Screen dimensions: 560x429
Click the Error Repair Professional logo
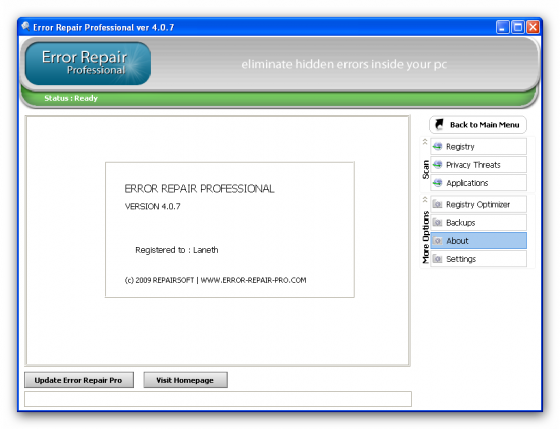click(88, 64)
